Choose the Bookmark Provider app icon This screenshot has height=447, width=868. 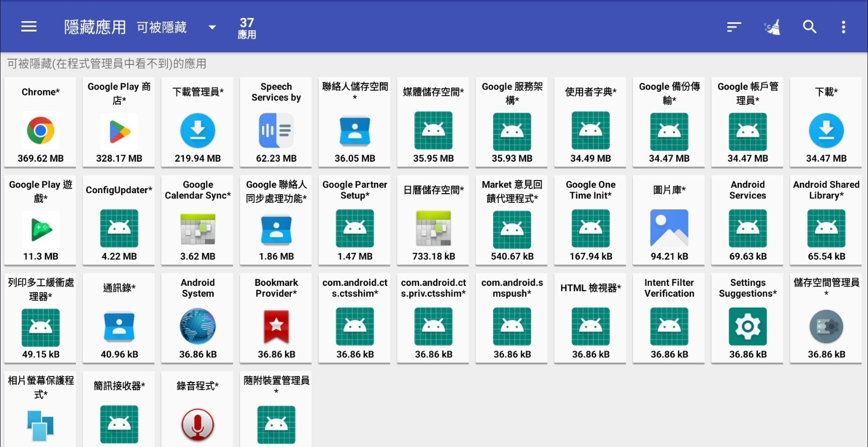[x=276, y=327]
